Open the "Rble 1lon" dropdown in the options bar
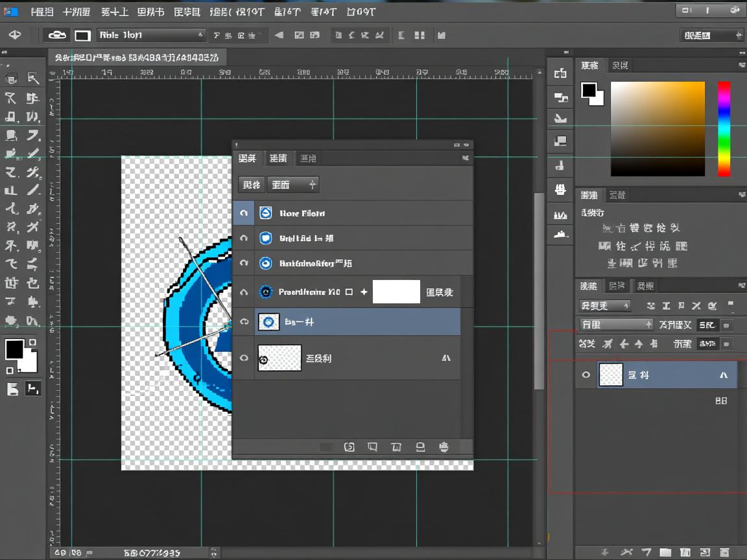The width and height of the screenshot is (747, 560). click(x=151, y=35)
